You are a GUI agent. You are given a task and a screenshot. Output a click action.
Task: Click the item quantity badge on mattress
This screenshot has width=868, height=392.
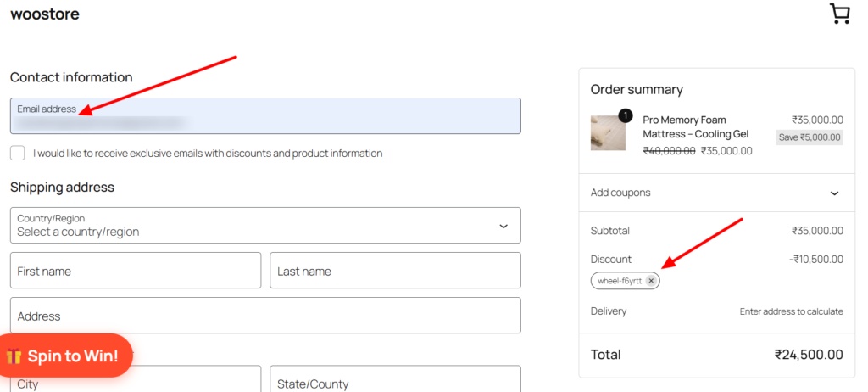click(625, 115)
